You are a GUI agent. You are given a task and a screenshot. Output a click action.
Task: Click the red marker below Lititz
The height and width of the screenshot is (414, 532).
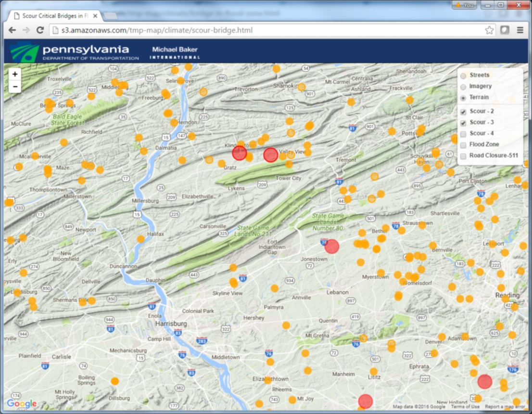[x=366, y=401]
